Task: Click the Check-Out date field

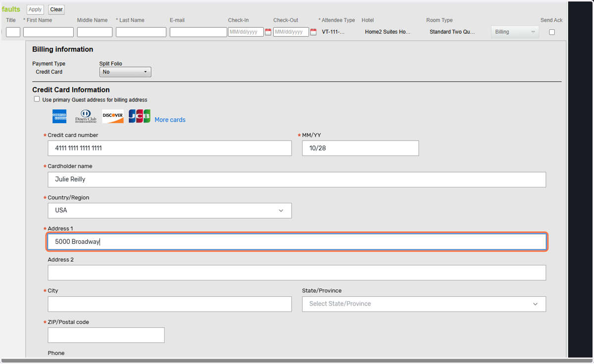Action: click(x=291, y=32)
